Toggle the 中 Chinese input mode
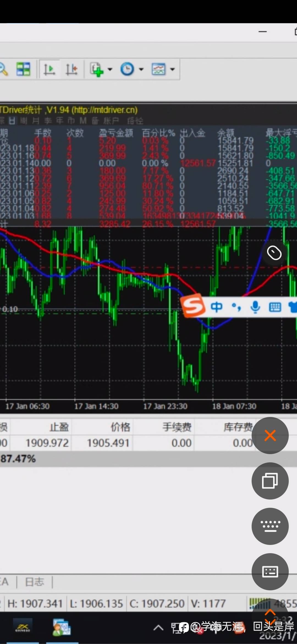The height and width of the screenshot is (644, 297). (x=216, y=307)
